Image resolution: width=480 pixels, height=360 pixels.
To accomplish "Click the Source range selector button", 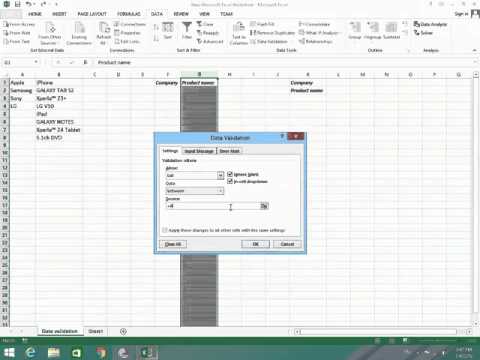I will pos(264,206).
